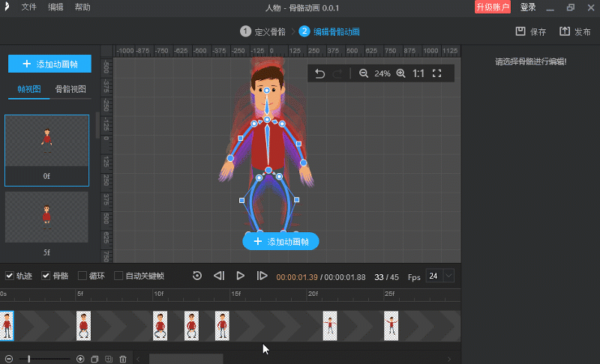Click the app logo icon
This screenshot has height=364, width=600.
7,7
